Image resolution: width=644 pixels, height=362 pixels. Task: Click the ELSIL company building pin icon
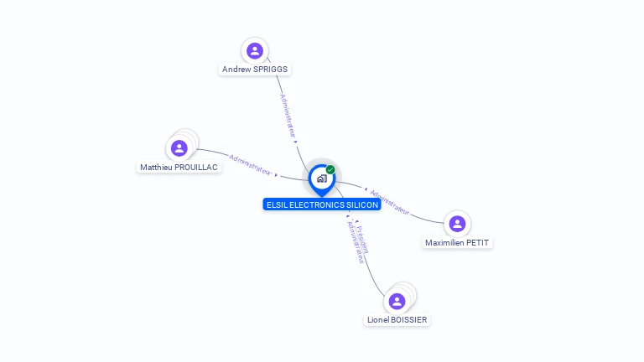(322, 180)
